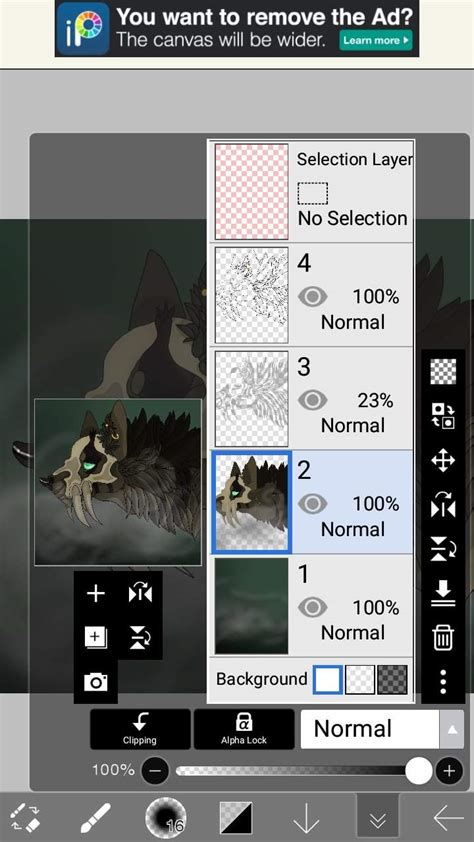Hide layer 1 using the eye icon
This screenshot has width=474, height=842.
coord(312,607)
